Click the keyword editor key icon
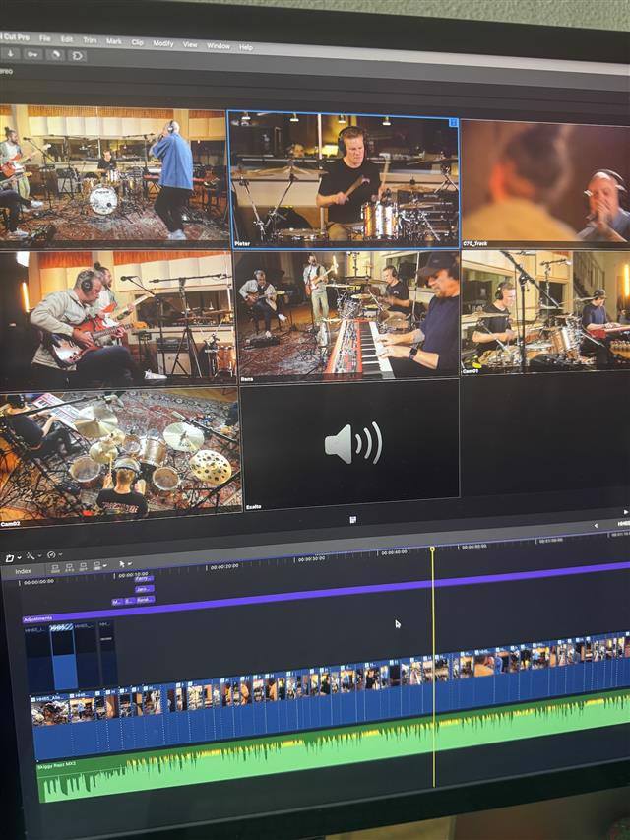This screenshot has width=630, height=840. (x=32, y=54)
